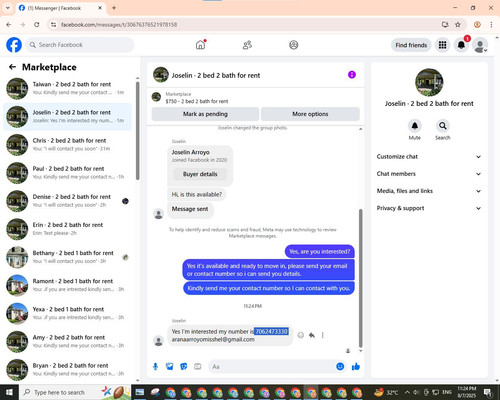Click the Chrome address bar URL
Viewport: 500px width, 400px height.
119,24
